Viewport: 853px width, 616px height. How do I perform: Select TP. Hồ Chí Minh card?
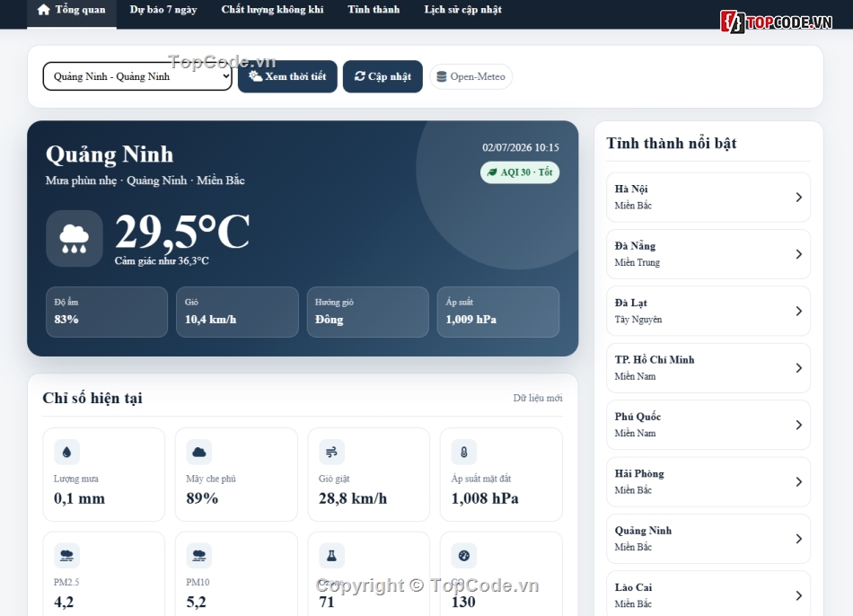tap(708, 368)
